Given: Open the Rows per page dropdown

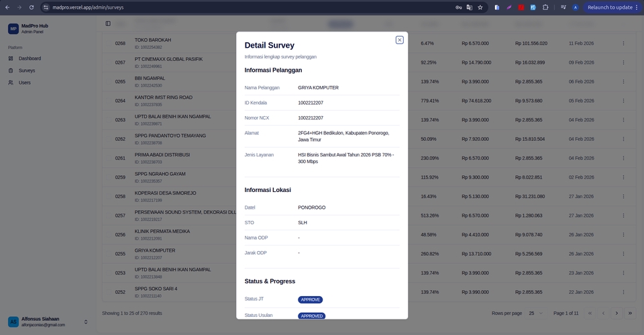Looking at the screenshot, I should tap(535, 314).
